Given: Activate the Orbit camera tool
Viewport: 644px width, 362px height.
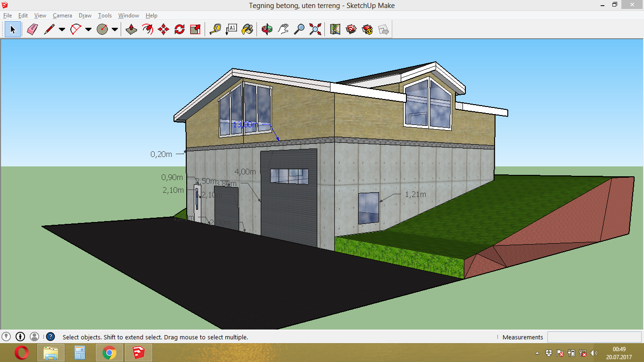Looking at the screenshot, I should tap(267, 30).
